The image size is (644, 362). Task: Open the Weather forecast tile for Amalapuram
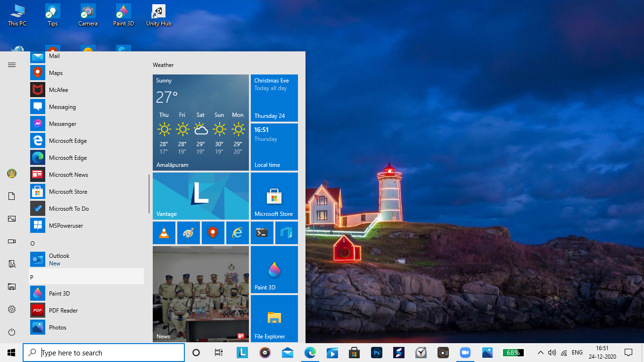point(201,123)
